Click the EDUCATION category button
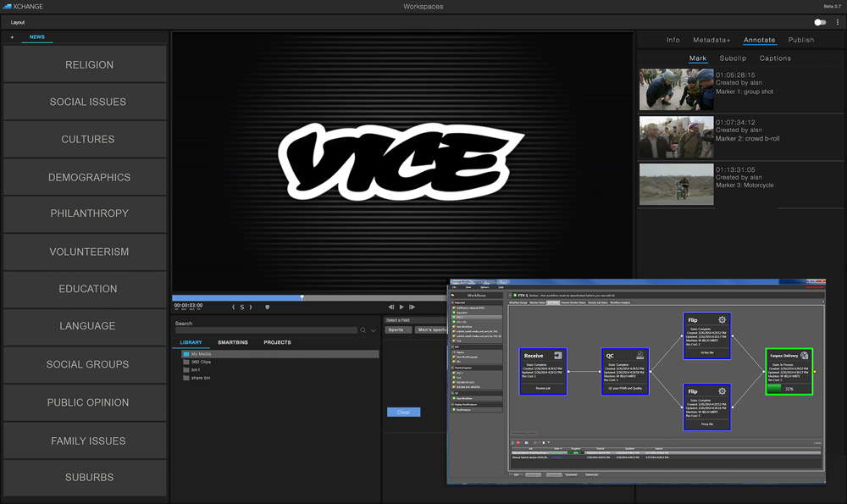This screenshot has height=504, width=847. (86, 289)
